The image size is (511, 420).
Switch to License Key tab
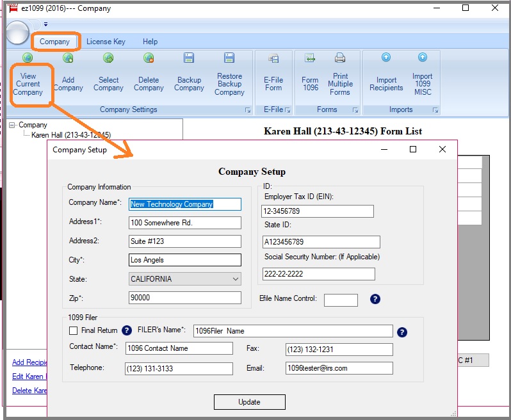click(x=106, y=42)
